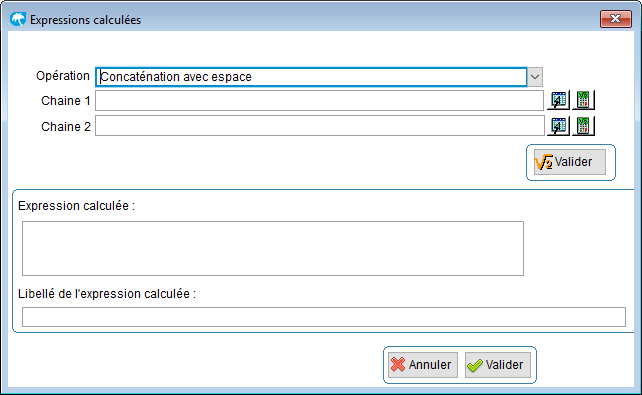Click the 'Chaine 1' label
Image resolution: width=642 pixels, height=395 pixels.
coord(66,101)
